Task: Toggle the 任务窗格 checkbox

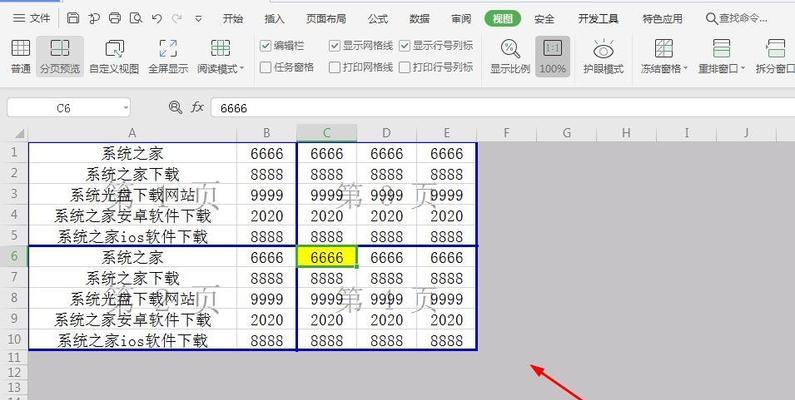Action: (x=265, y=67)
